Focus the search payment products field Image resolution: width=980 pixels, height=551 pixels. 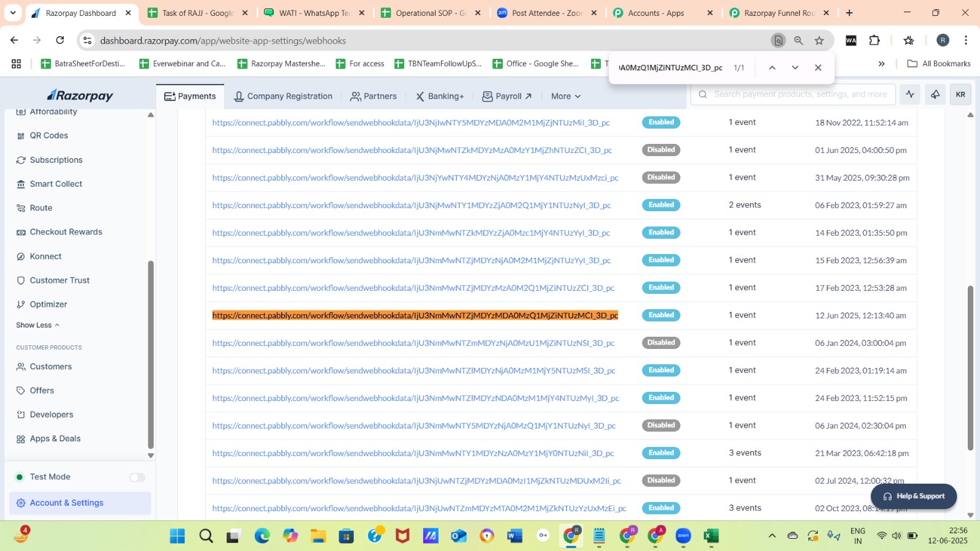[793, 94]
